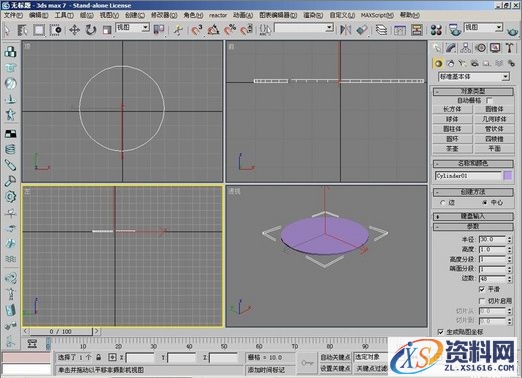The width and height of the screenshot is (522, 378).
Task: Switch to the Modify command panel tab
Action: pyautogui.click(x=451, y=48)
